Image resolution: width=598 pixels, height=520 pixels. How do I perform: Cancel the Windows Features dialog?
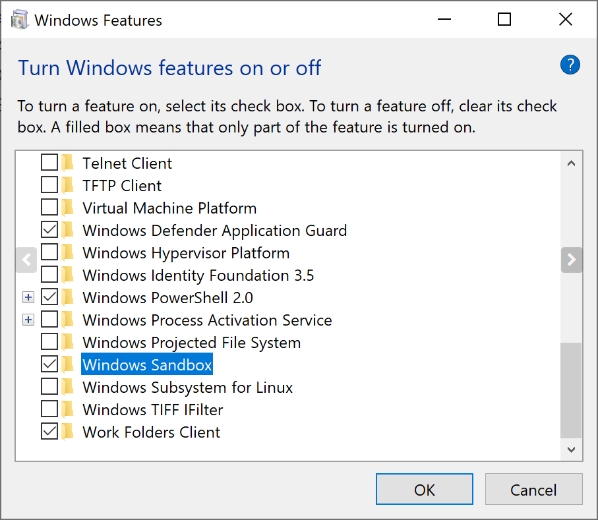pos(534,489)
